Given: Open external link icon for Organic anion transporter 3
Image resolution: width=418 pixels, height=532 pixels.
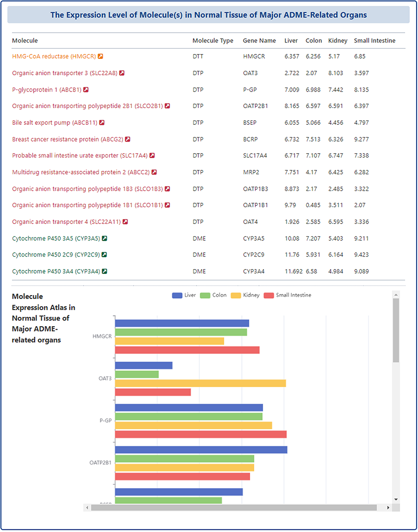Looking at the screenshot, I should 122,73.
